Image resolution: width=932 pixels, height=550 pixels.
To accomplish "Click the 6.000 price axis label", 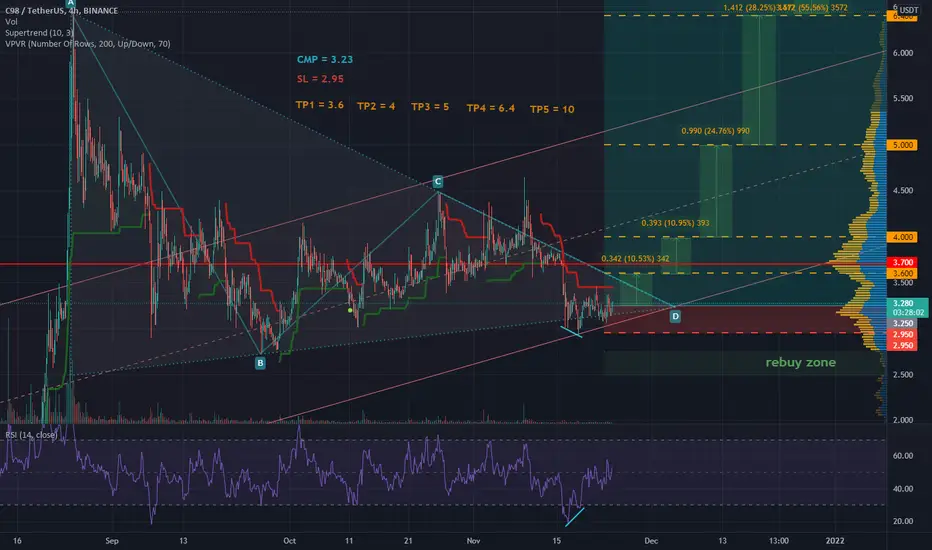I will (902, 53).
